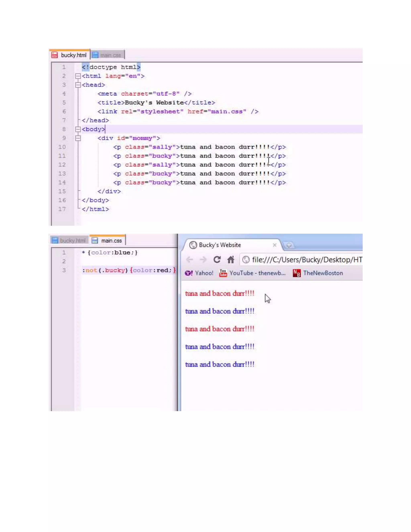This screenshot has height=532, width=411.
Task: Click the second red tuna and bacon paragraph
Action: click(220, 329)
